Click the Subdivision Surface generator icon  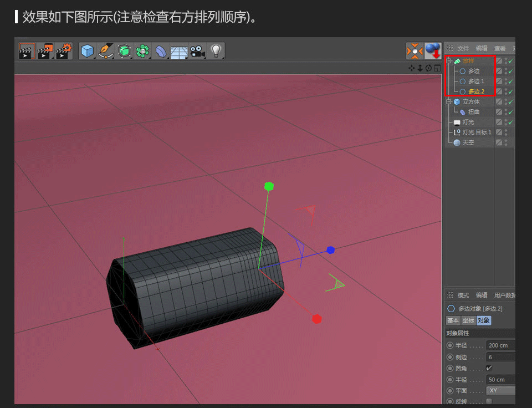123,50
